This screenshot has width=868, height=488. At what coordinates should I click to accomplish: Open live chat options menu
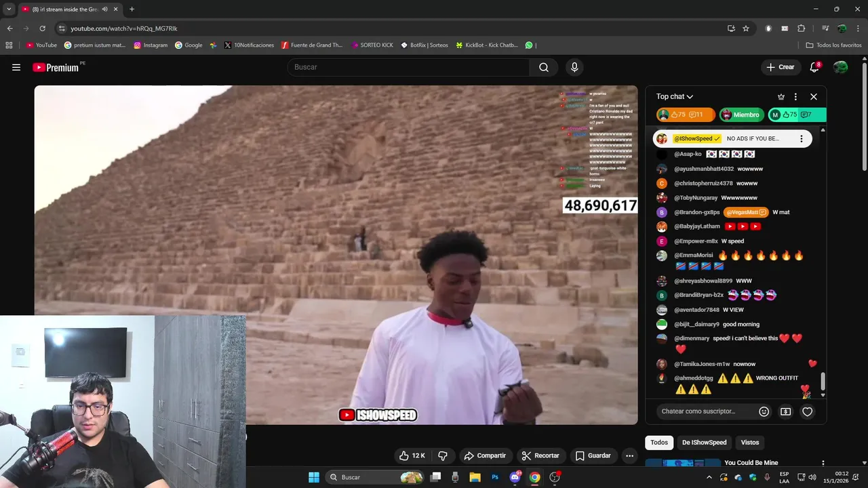click(795, 96)
